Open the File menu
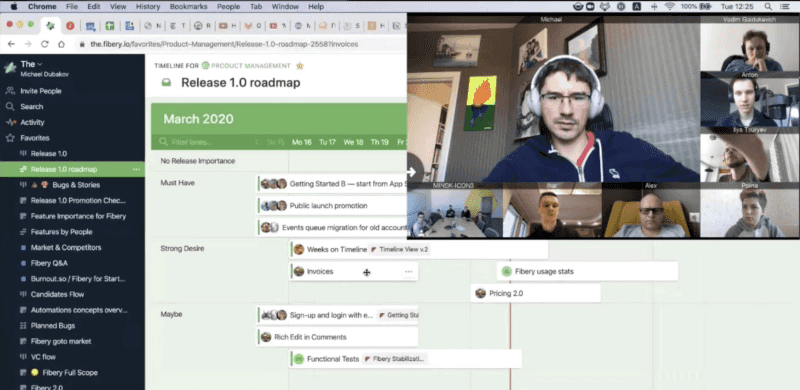Image resolution: width=800 pixels, height=390 pixels. pyautogui.click(x=72, y=7)
